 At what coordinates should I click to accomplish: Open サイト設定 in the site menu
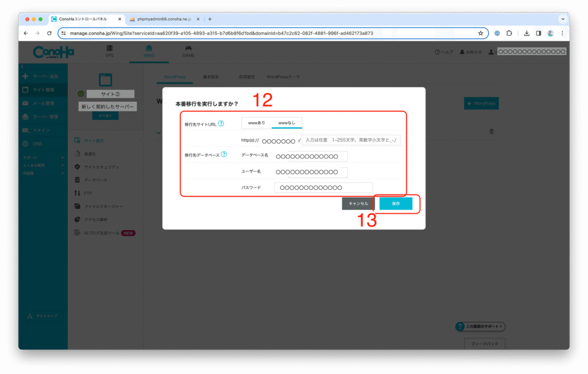tap(89, 141)
